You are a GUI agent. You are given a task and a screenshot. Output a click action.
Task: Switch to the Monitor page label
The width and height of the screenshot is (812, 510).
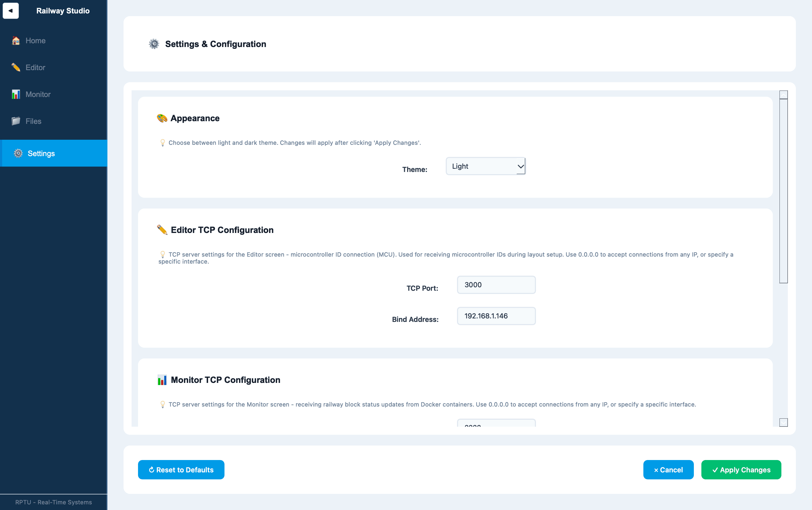coord(38,94)
